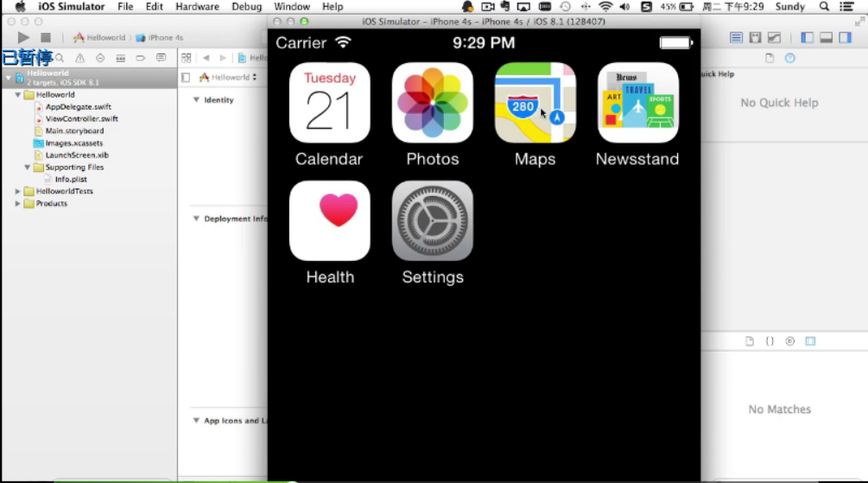This screenshot has width=868, height=483.
Task: Collapse the Deployment Info section
Action: tap(196, 219)
